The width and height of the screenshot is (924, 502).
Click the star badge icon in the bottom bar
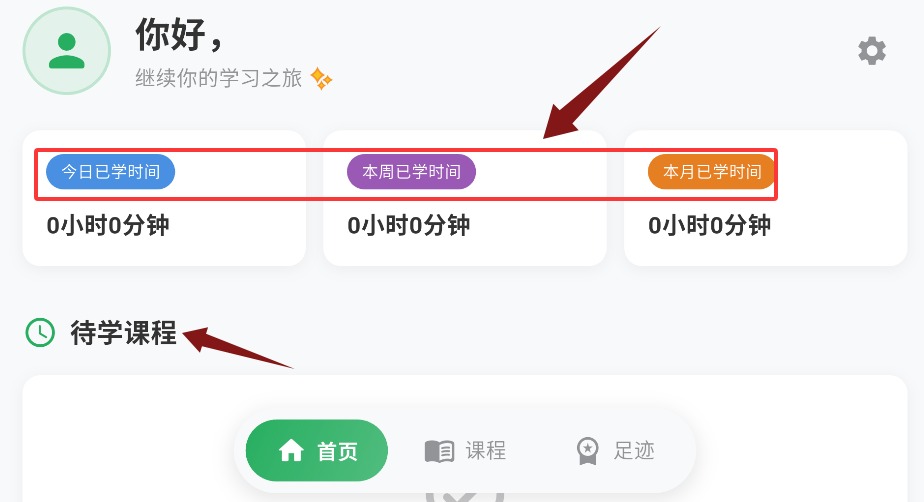pos(587,451)
